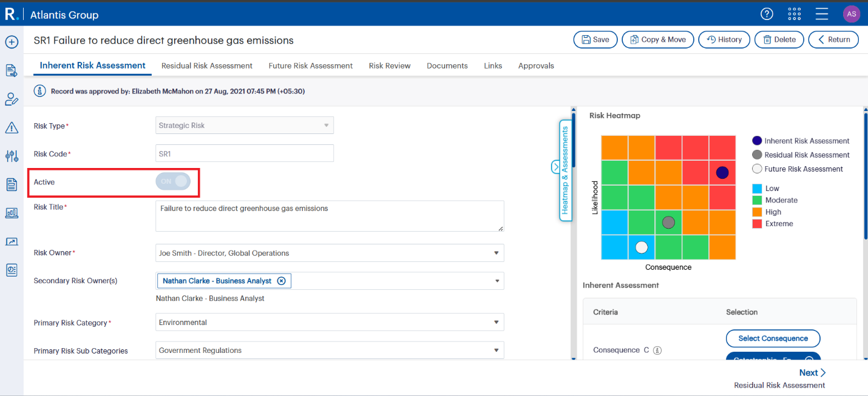Open the report chart sidebar icon
The image size is (868, 396).
pos(12,270)
